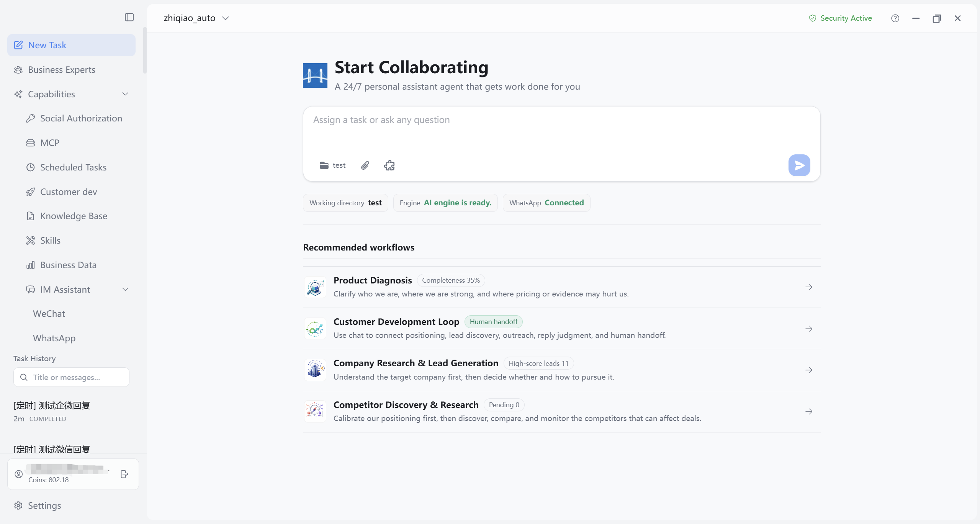This screenshot has height=524, width=980.
Task: Choose the test working folder button
Action: 332,165
